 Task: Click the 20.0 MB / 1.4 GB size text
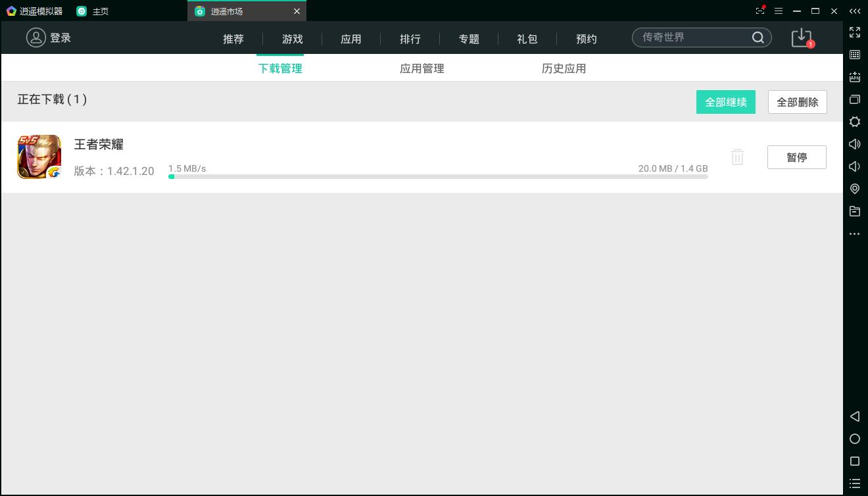[673, 168]
